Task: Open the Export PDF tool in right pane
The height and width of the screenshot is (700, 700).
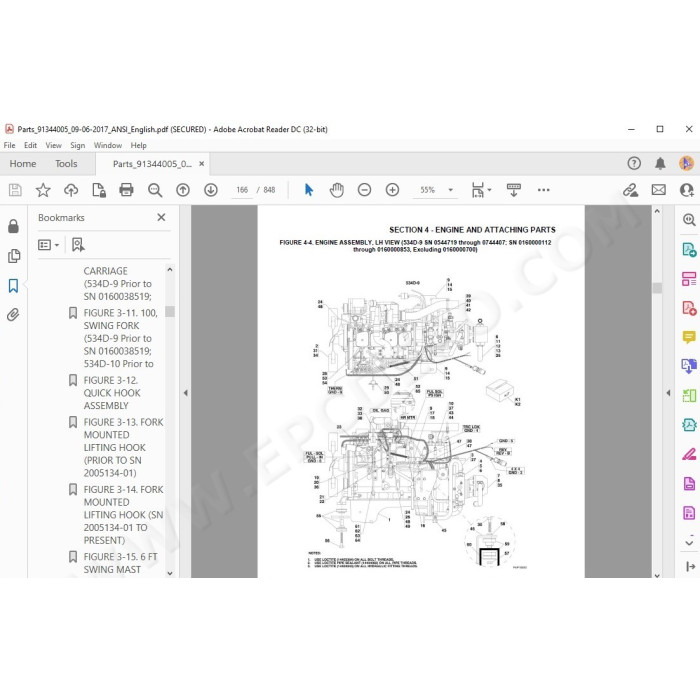Action: (x=689, y=250)
